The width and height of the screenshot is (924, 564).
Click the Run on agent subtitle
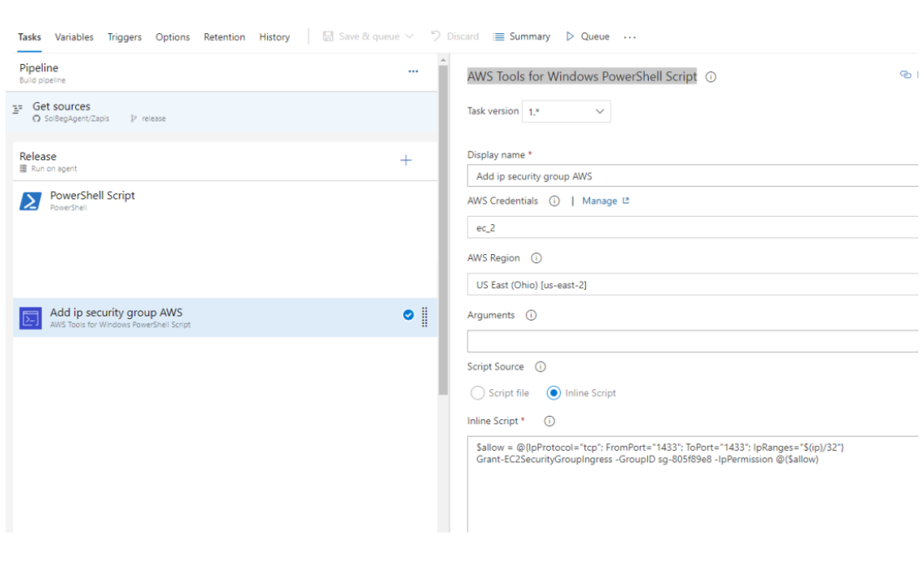[54, 168]
